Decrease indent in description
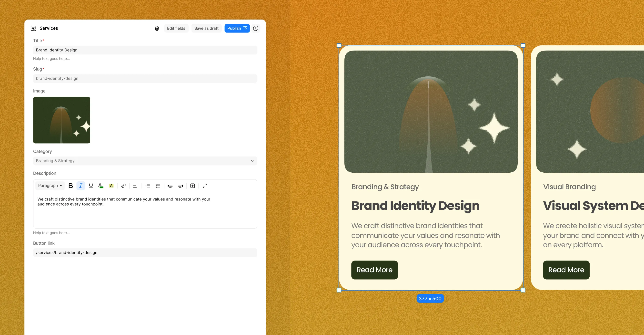 coord(180,186)
